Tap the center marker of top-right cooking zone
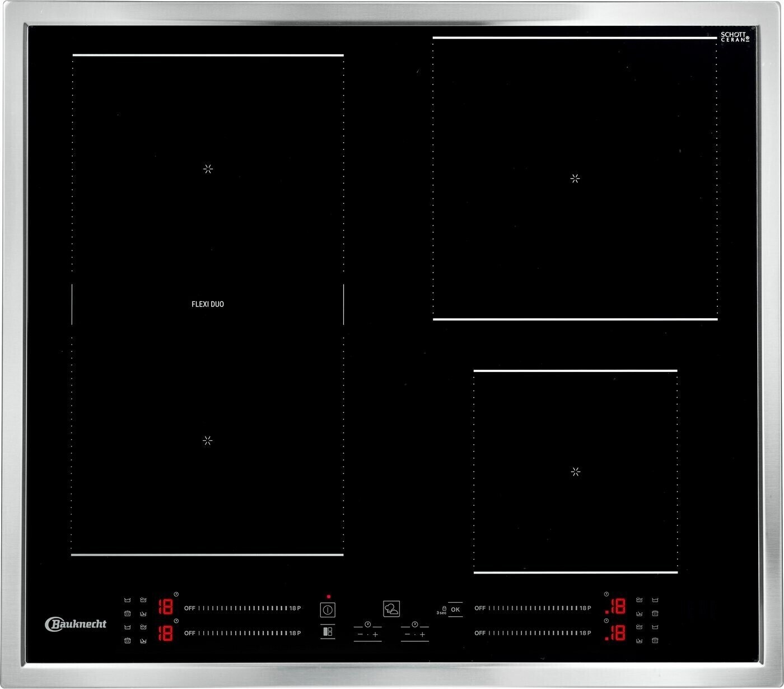The height and width of the screenshot is (689, 784). 575,179
